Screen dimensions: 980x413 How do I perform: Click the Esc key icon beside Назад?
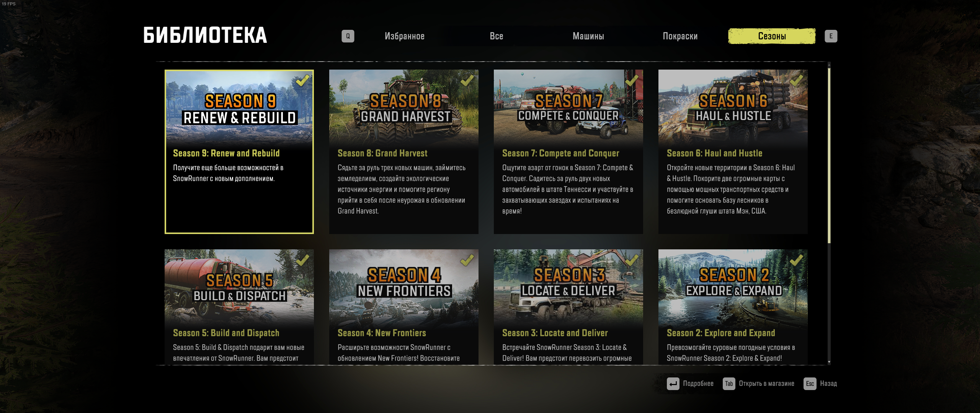click(810, 384)
